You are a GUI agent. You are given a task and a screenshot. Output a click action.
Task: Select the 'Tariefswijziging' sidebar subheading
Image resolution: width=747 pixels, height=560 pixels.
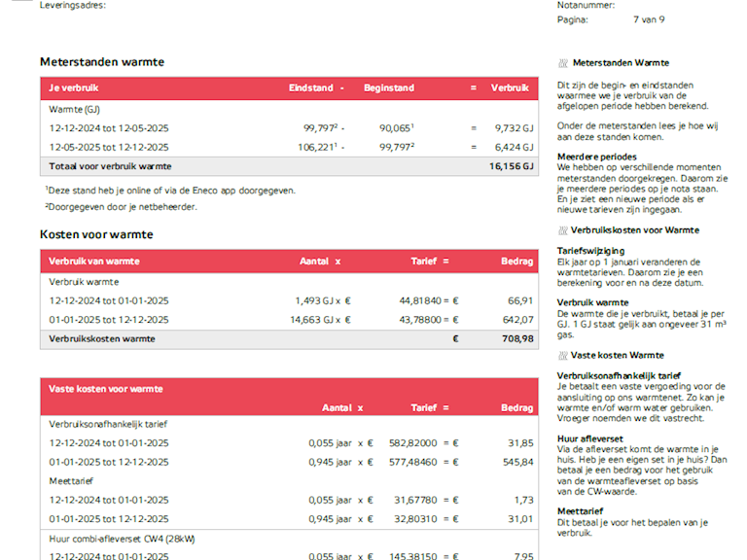tap(590, 251)
